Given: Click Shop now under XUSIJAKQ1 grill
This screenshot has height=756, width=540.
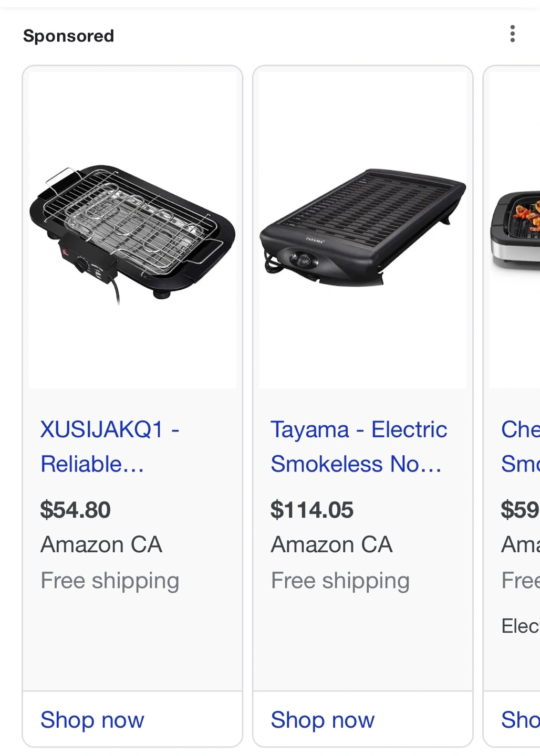Looking at the screenshot, I should click(x=92, y=720).
